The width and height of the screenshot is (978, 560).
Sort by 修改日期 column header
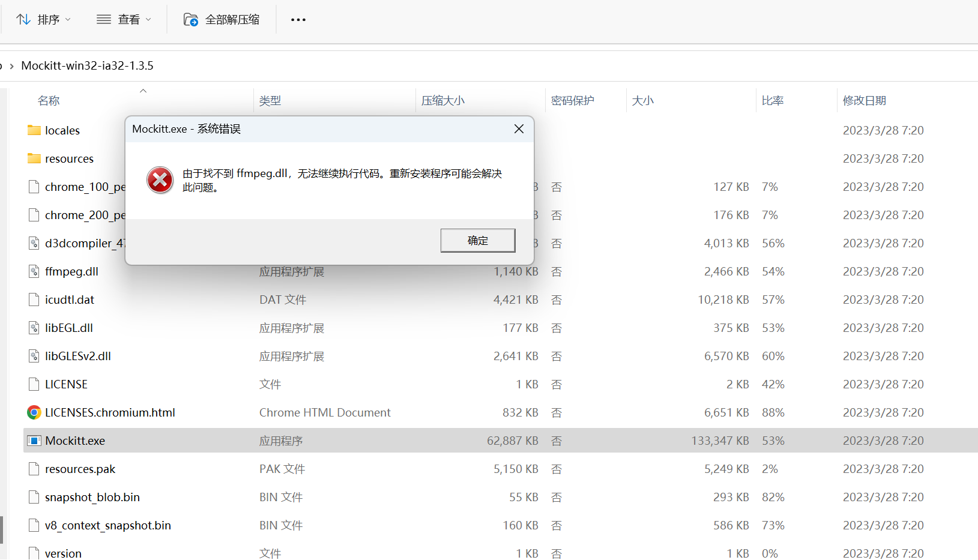(865, 101)
